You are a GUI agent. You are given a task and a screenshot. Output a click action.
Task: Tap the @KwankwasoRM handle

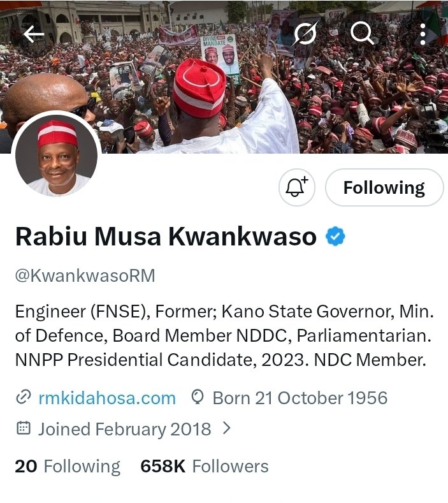(85, 275)
